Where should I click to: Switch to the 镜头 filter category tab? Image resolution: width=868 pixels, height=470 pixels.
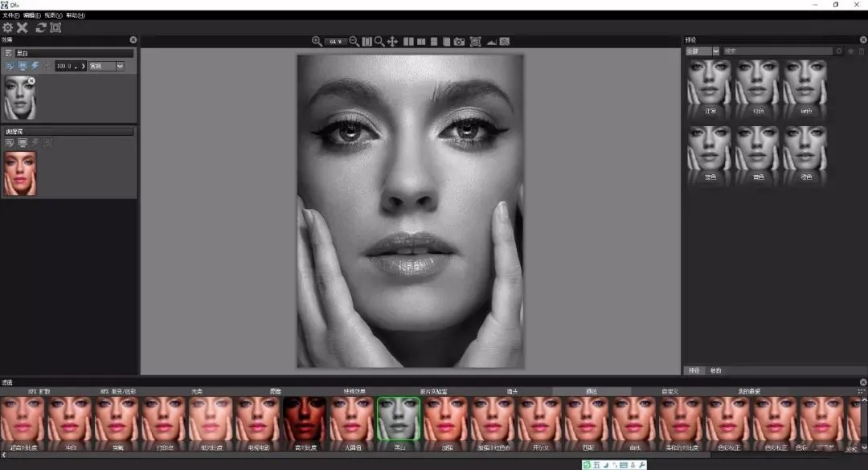pyautogui.click(x=512, y=391)
